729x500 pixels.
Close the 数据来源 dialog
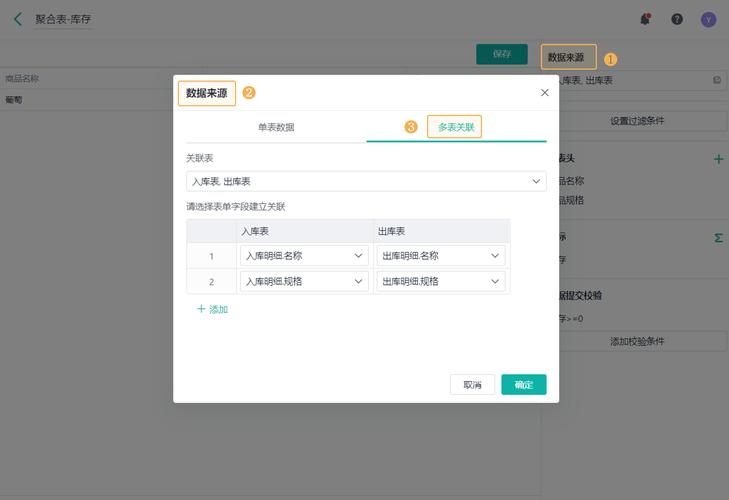pyautogui.click(x=545, y=93)
